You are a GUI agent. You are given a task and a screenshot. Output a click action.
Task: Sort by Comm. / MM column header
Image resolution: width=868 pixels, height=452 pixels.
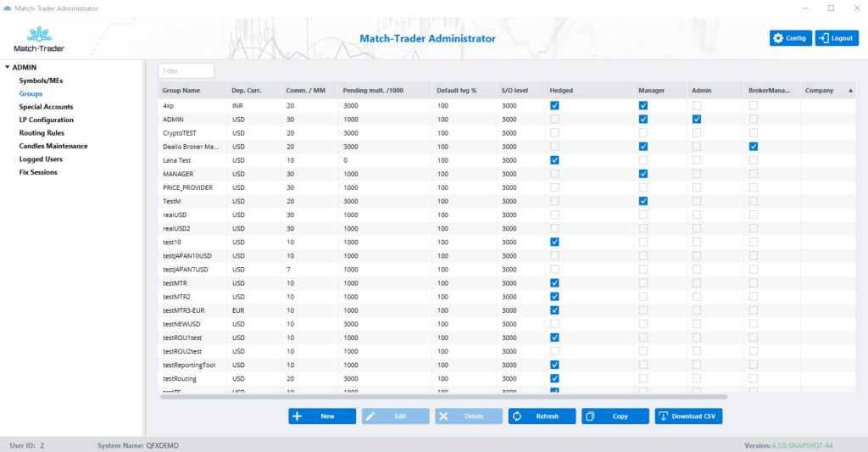tap(310, 90)
